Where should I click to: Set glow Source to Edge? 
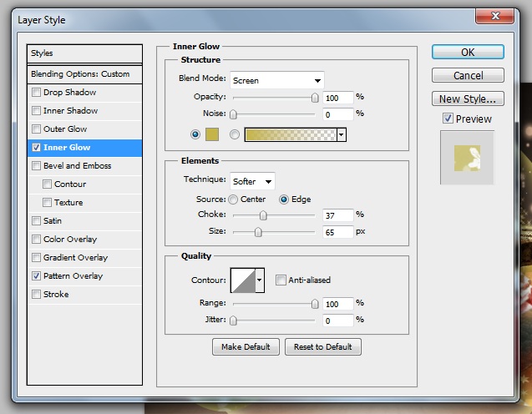click(284, 199)
